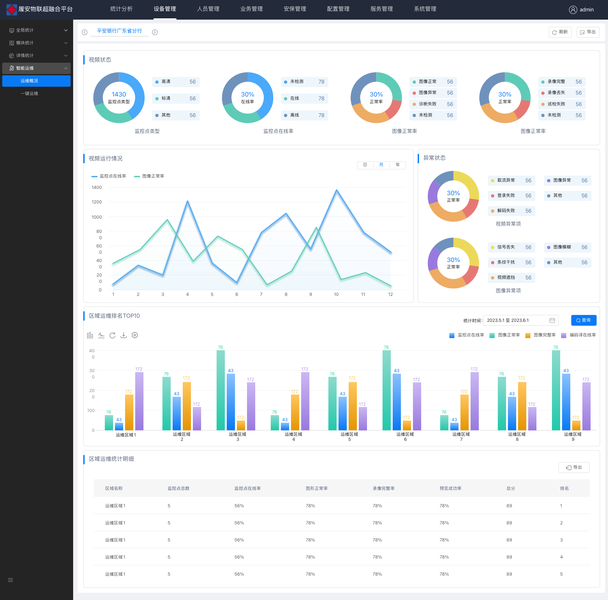Click the admin user avatar icon
This screenshot has width=608, height=600.
(x=573, y=9)
